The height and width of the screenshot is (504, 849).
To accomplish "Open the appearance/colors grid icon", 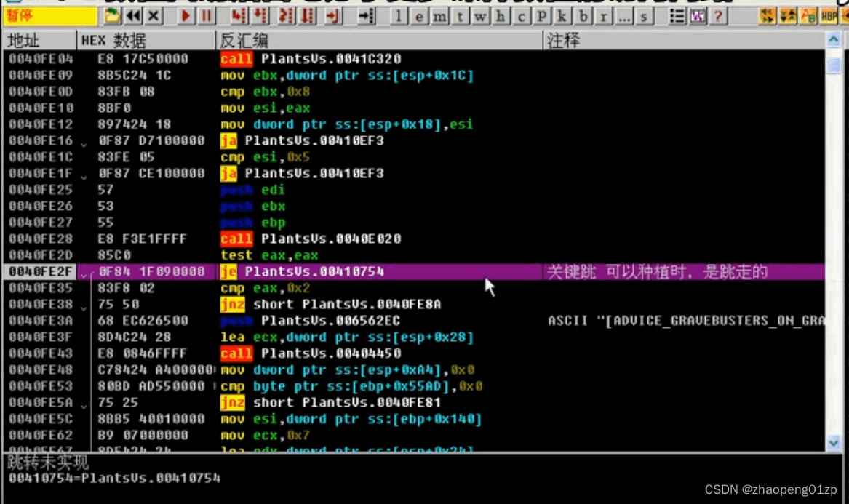I will point(698,16).
